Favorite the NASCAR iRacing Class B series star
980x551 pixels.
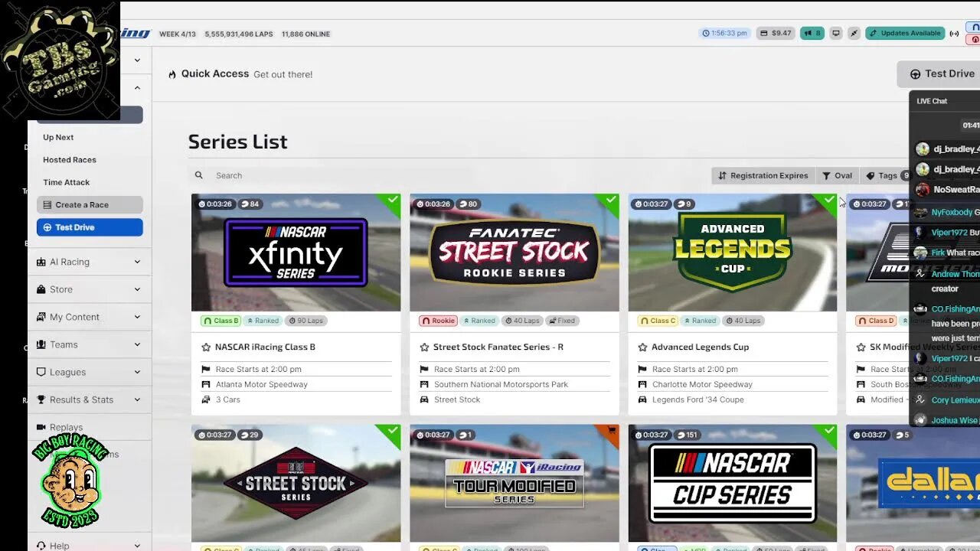pos(206,347)
